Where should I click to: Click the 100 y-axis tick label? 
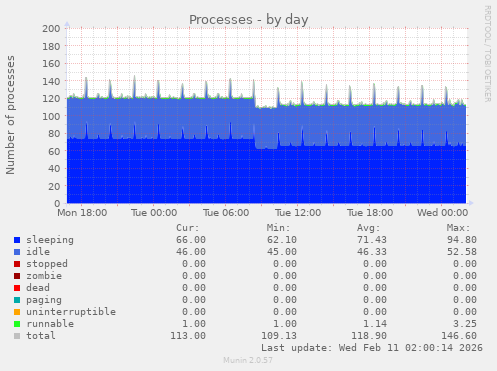point(51,116)
